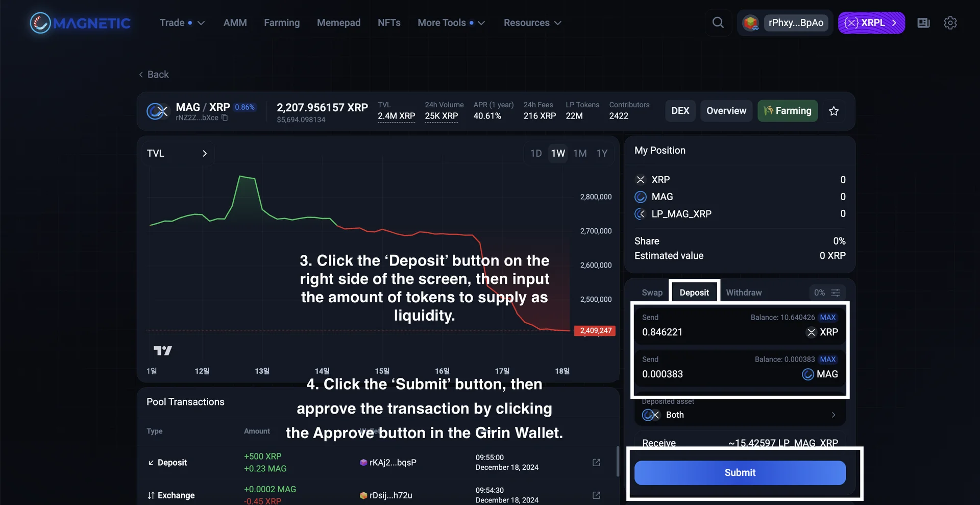Click the APR value 40.61%
This screenshot has width=980, height=505.
point(487,116)
